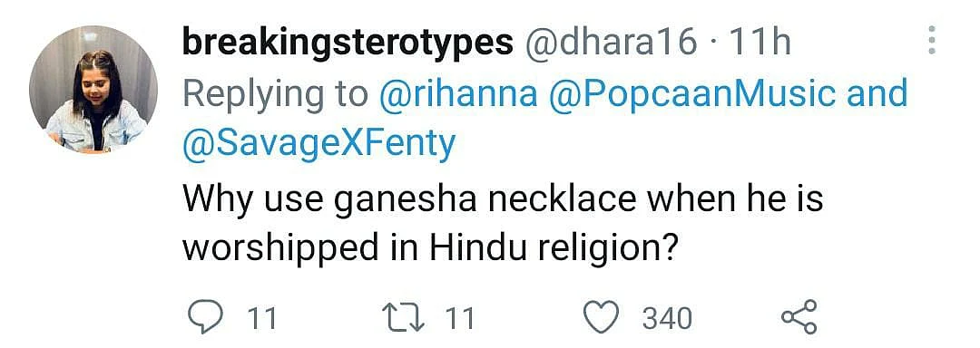Open @SavageXFenty mention link
Image resolution: width=980 pixels, height=348 pixels.
tap(318, 145)
